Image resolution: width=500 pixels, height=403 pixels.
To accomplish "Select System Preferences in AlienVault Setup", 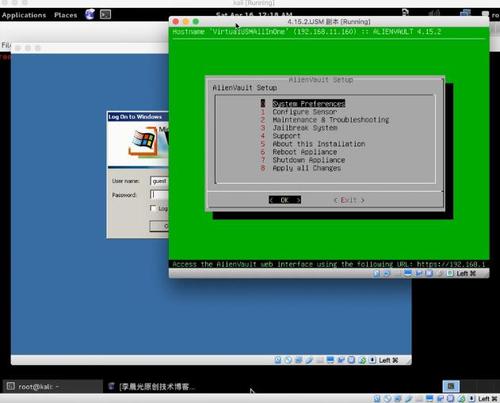I will 309,104.
